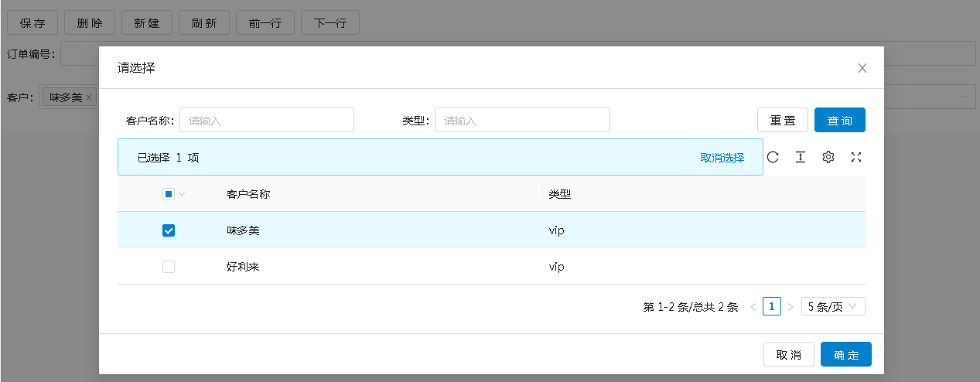Viewport: 980px width, 382px height.
Task: Uncheck the 味多美 row checkbox
Action: (169, 230)
